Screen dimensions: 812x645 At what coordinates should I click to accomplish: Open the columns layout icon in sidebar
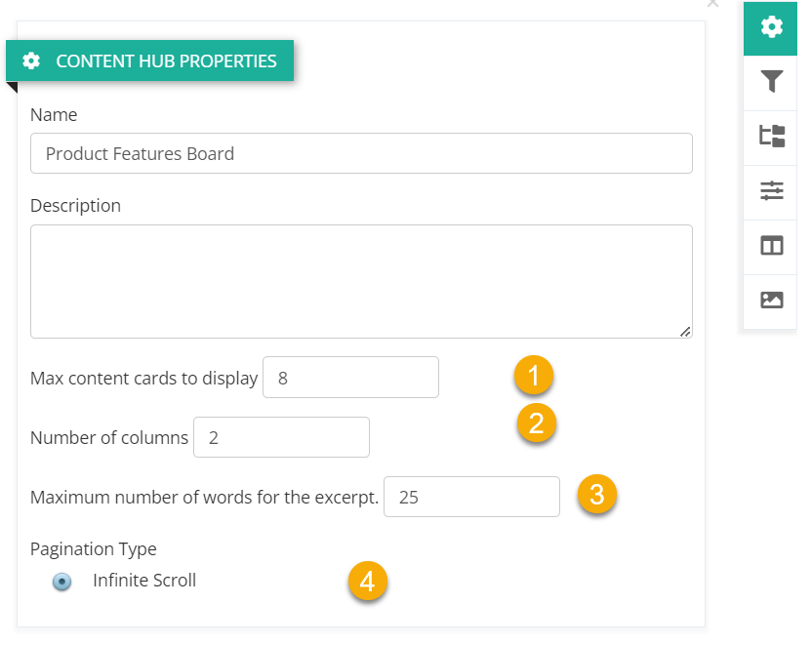point(771,245)
